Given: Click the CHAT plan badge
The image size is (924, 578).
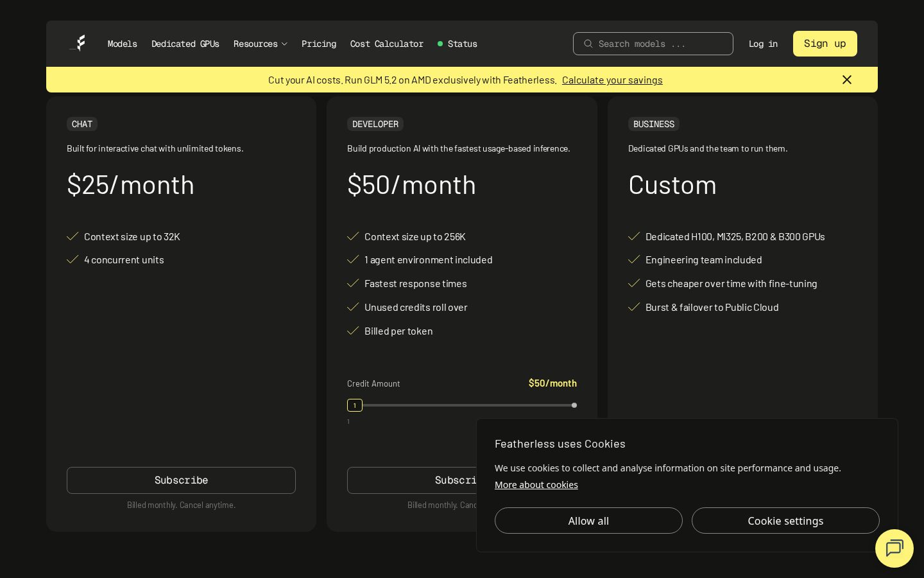Looking at the screenshot, I should pyautogui.click(x=82, y=124).
